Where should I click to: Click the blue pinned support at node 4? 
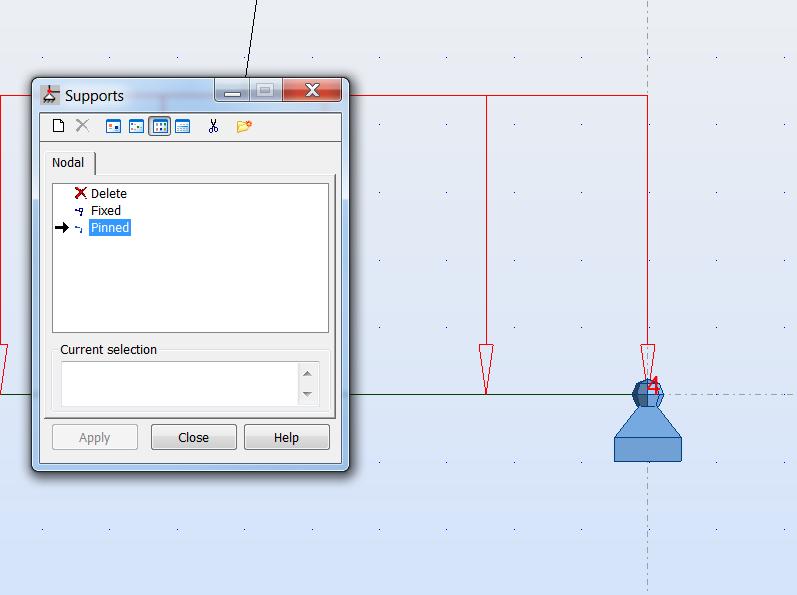pyautogui.click(x=648, y=422)
